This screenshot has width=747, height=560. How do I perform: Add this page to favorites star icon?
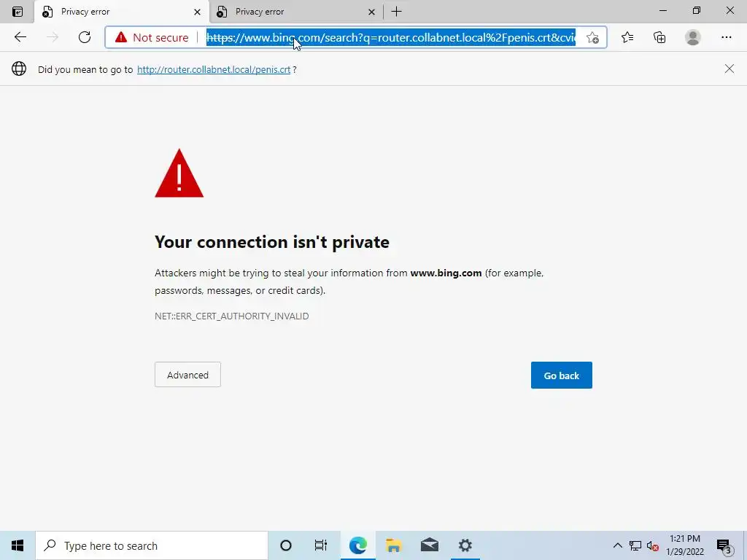point(592,38)
